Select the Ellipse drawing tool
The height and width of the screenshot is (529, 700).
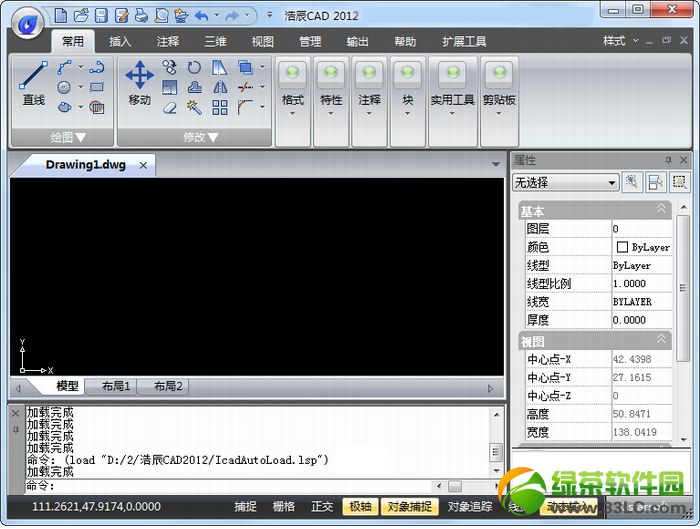pos(65,107)
